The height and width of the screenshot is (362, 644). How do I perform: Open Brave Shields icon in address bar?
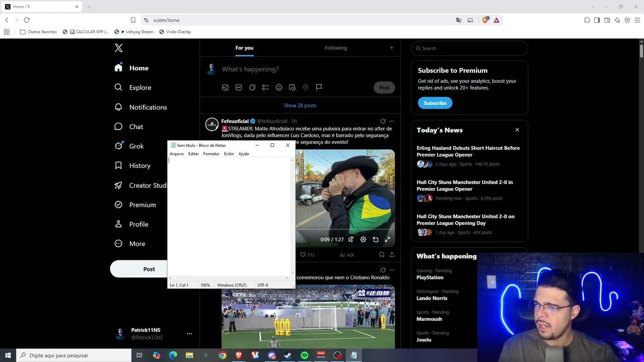(x=485, y=20)
